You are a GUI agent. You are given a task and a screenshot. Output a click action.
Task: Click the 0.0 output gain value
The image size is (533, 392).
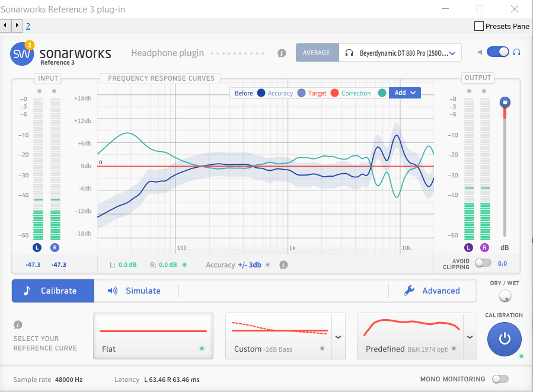coord(502,263)
